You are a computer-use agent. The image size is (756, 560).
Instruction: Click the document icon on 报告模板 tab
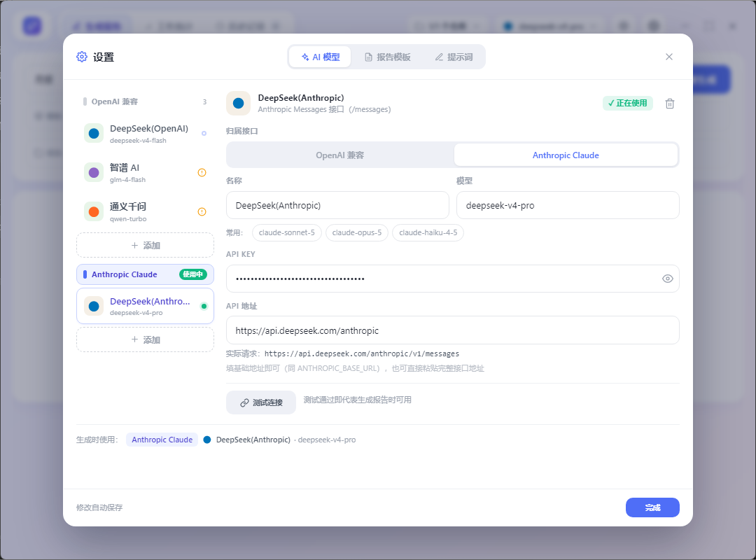pyautogui.click(x=368, y=57)
